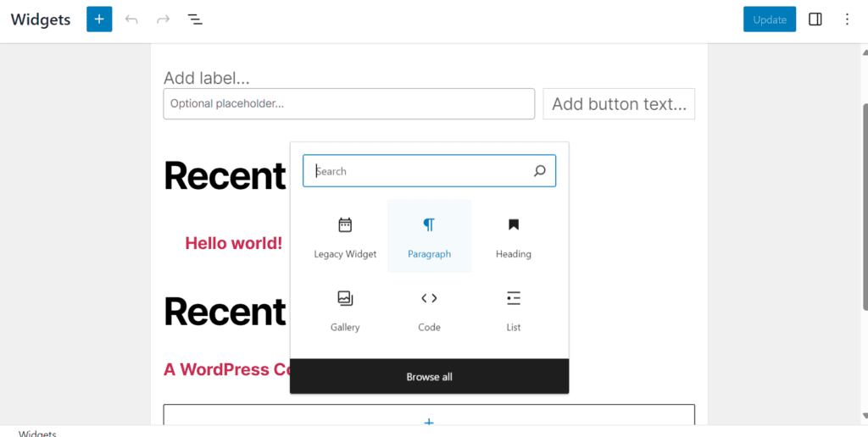Undo the last change

[x=131, y=19]
